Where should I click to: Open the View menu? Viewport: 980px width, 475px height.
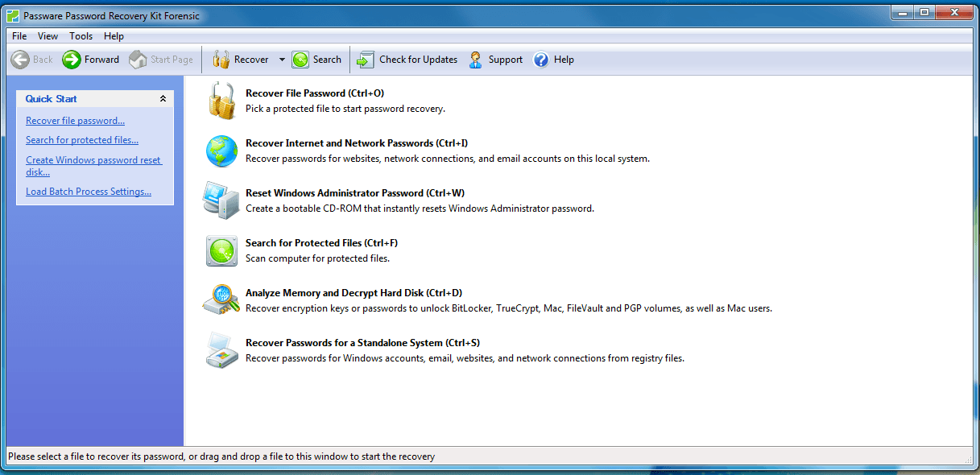click(x=48, y=35)
